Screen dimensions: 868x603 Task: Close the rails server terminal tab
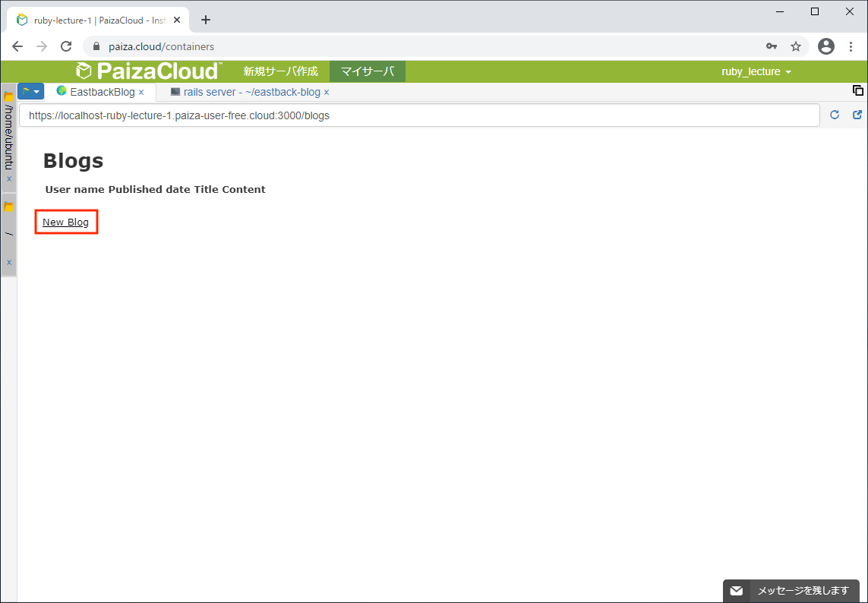pyautogui.click(x=327, y=93)
